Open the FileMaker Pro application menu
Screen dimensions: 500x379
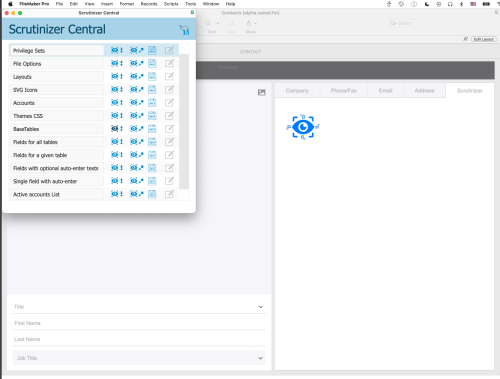[34, 4]
